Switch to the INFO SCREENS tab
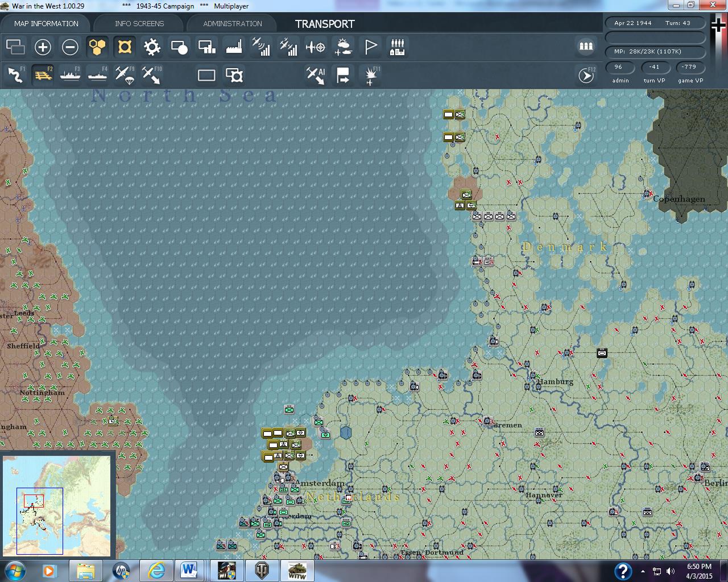728x582 pixels. [x=139, y=23]
